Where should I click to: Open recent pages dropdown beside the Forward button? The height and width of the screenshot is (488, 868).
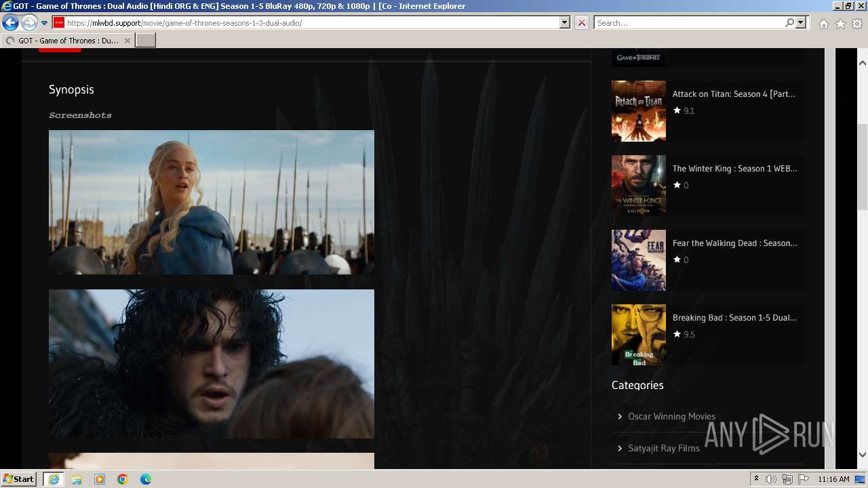[44, 23]
